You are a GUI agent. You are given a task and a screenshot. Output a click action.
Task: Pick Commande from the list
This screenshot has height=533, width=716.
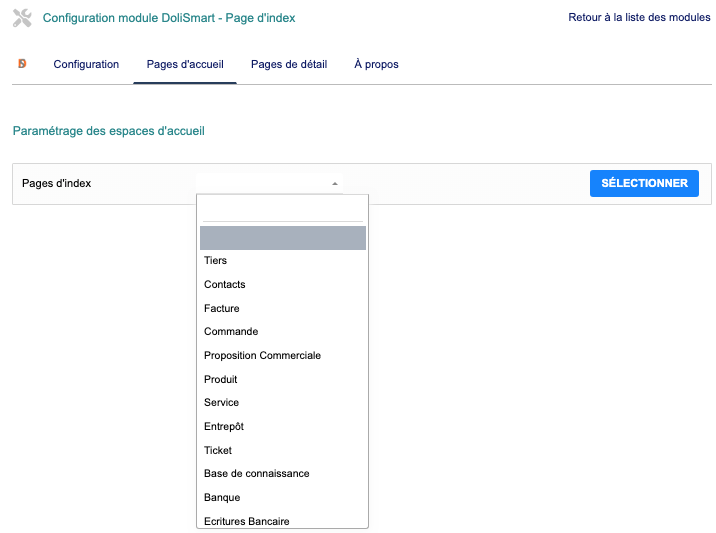pos(231,332)
